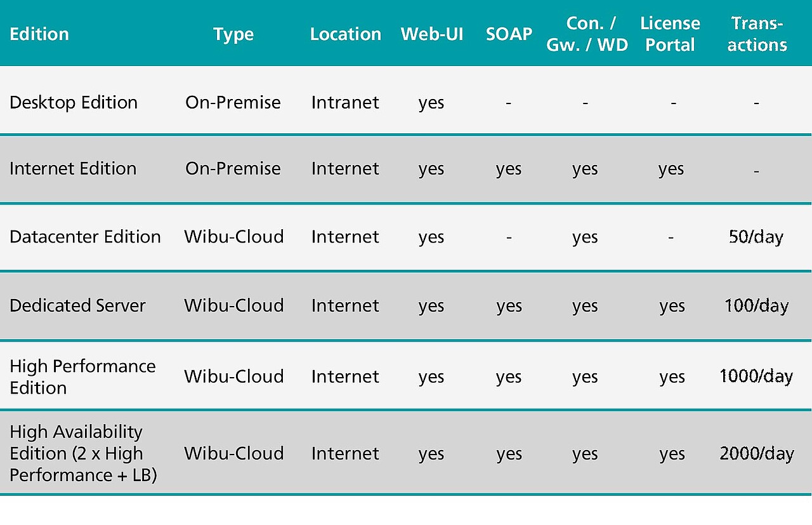Click the Location column header
This screenshot has height=525, width=812.
point(346,34)
